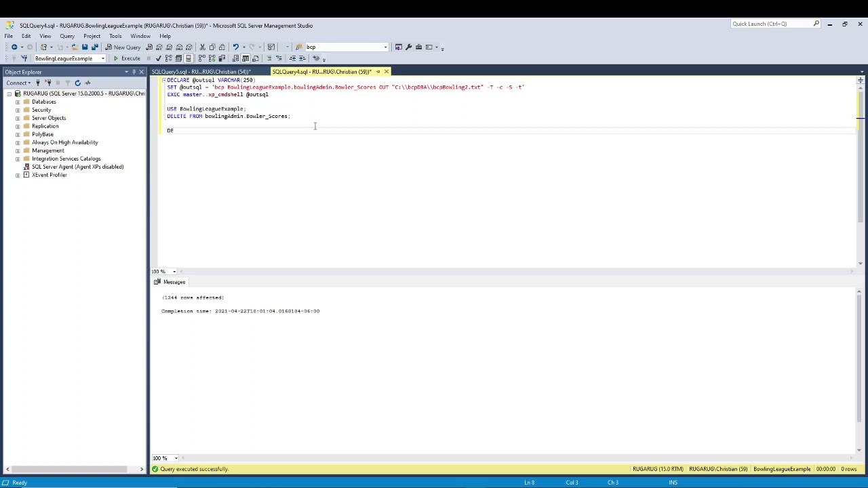
Task: Click Connect Object Explorer plug icon
Action: click(x=38, y=83)
